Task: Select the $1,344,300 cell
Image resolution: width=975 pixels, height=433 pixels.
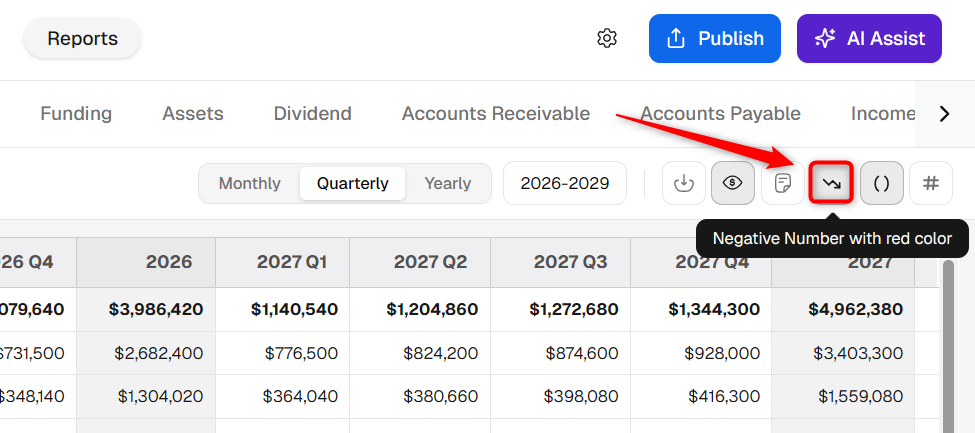Action: [x=701, y=309]
